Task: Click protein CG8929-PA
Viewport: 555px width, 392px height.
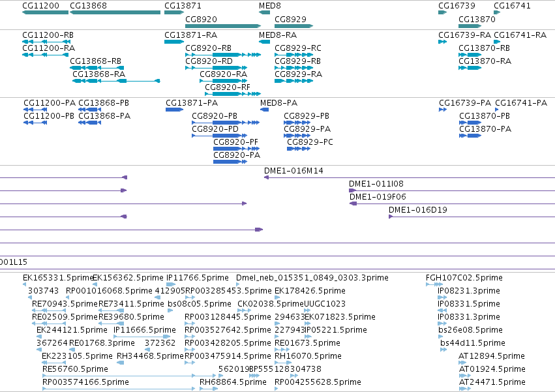Action: (307, 129)
